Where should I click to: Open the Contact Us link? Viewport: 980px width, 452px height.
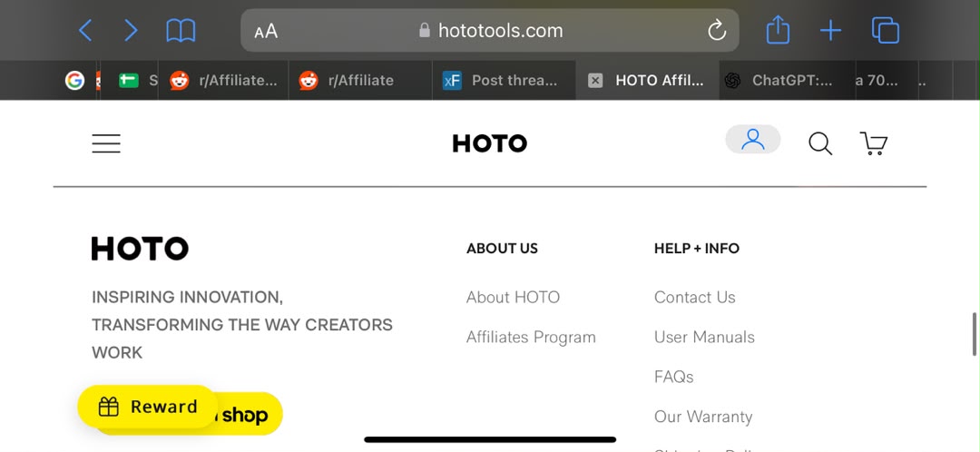pos(694,297)
